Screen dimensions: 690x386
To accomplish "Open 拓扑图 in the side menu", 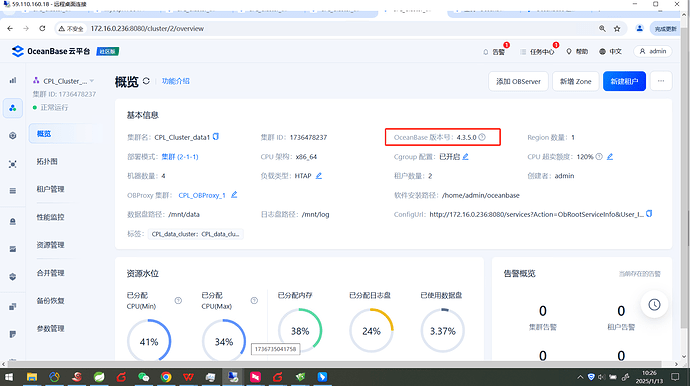I will [x=47, y=162].
